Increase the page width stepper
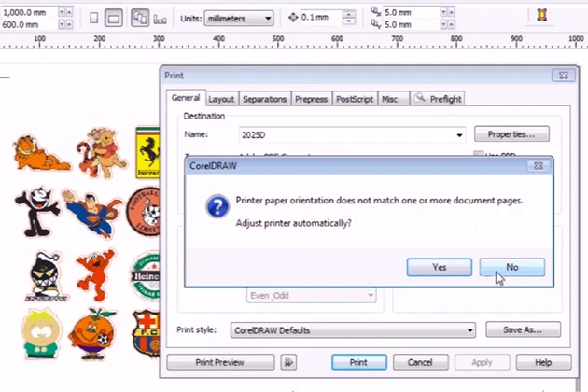 (x=69, y=12)
